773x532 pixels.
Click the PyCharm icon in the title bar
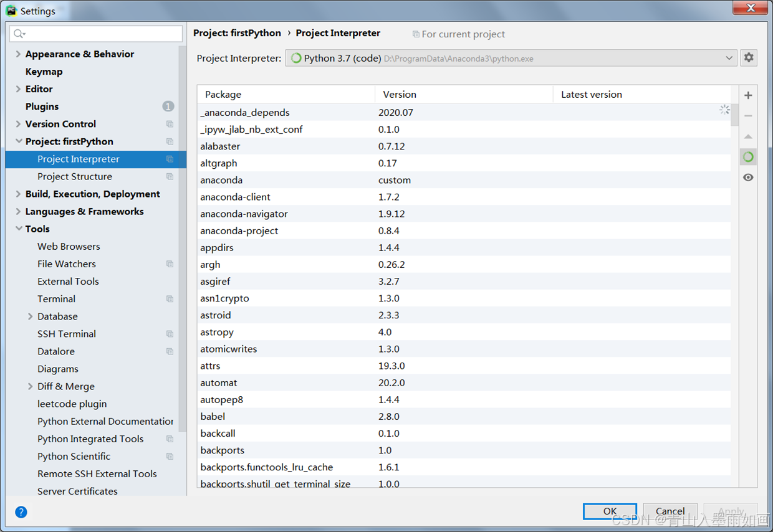[11, 11]
